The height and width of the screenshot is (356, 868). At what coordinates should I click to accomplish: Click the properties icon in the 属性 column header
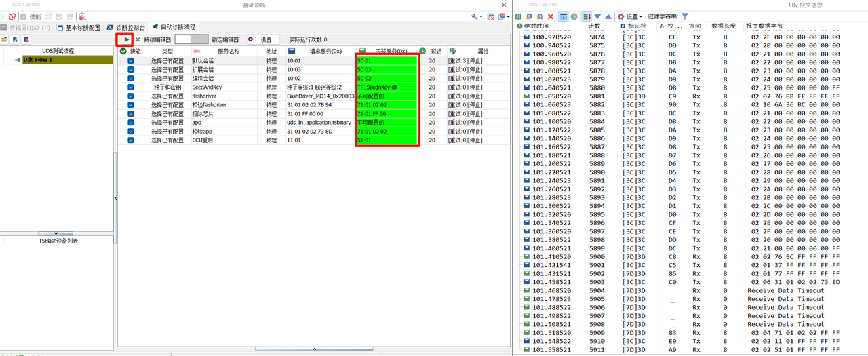coord(452,51)
